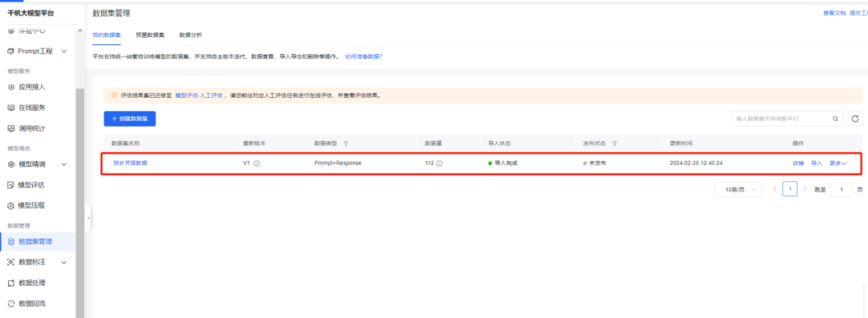Go to previous page arrow
The height and width of the screenshot is (318, 868).
coord(775,190)
